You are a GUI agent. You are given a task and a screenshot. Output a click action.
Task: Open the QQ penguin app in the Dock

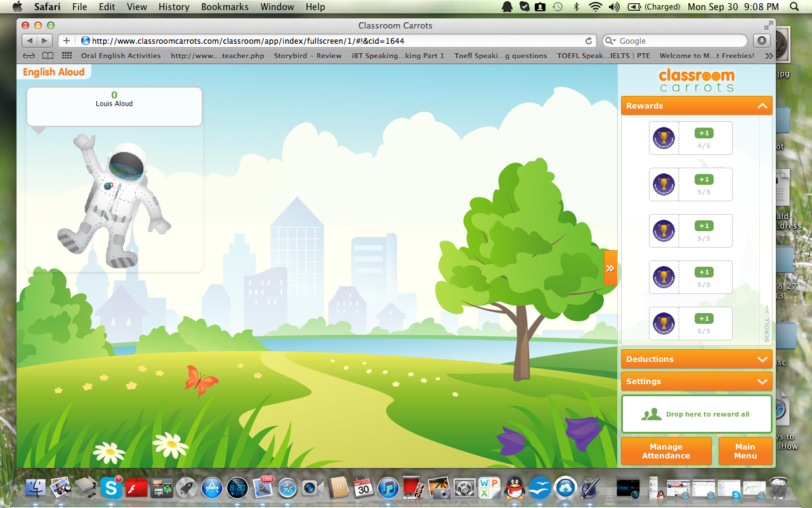click(514, 487)
